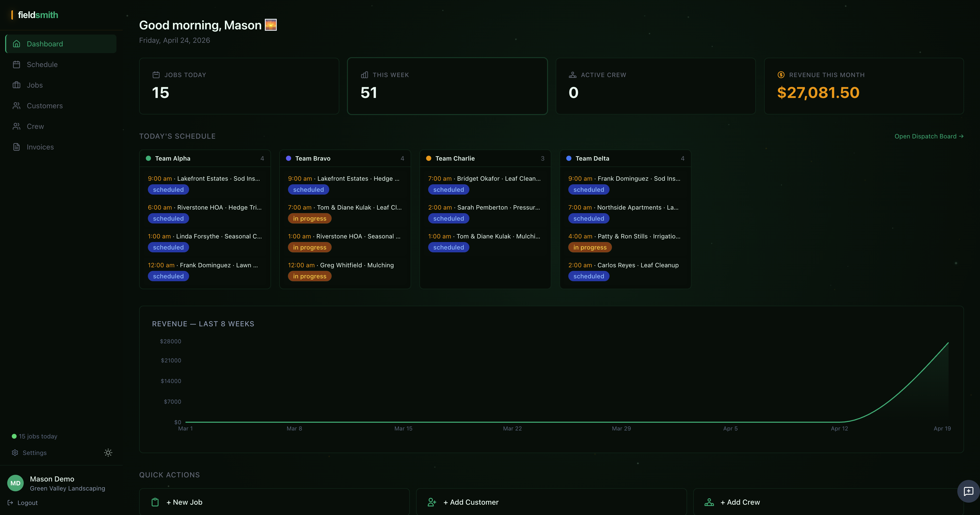Click the green status dot by 15 jobs today

(x=14, y=436)
